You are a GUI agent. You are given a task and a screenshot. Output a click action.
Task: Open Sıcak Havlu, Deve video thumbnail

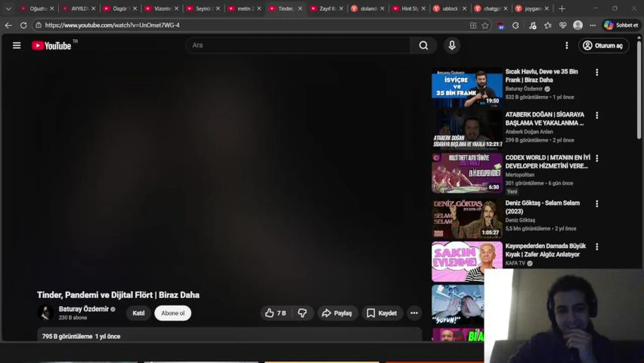[x=467, y=86]
